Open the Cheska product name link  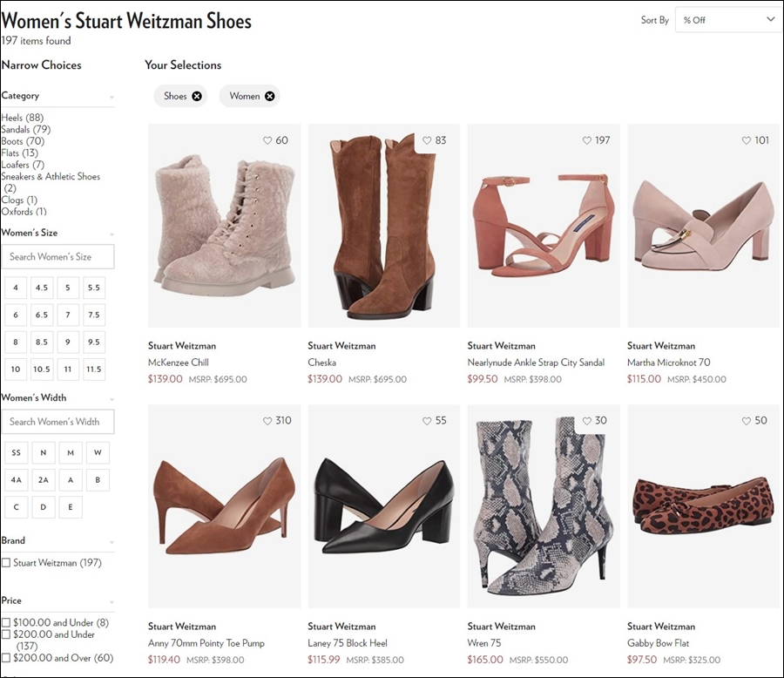[x=322, y=363]
